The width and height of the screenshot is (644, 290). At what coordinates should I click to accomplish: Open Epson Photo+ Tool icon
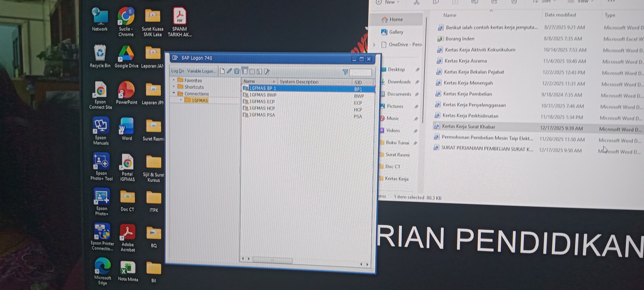pos(101,167)
